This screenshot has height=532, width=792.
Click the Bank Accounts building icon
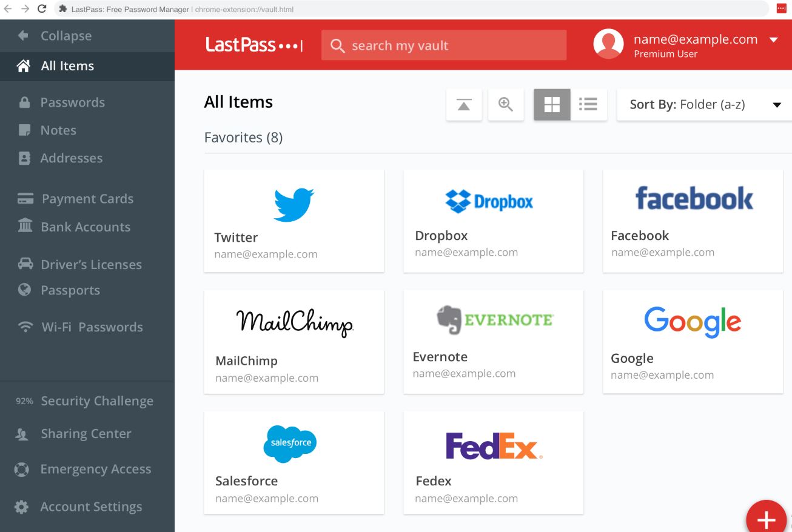coord(25,227)
